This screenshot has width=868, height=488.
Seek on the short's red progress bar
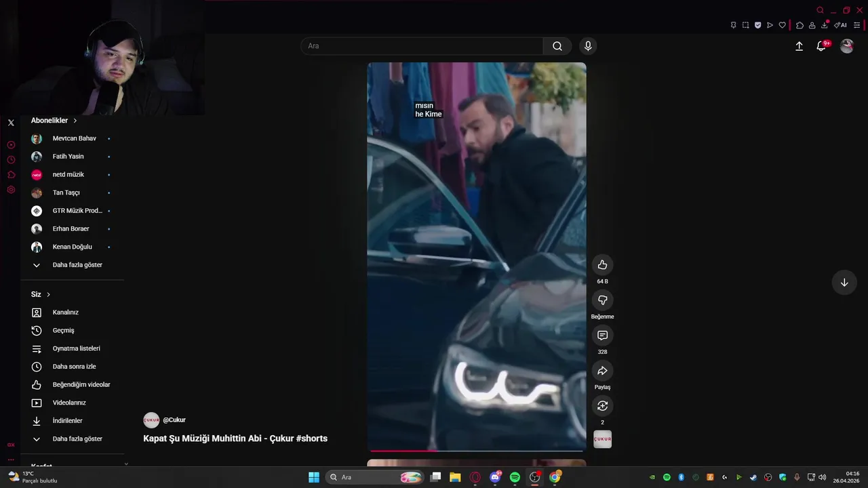click(x=477, y=451)
